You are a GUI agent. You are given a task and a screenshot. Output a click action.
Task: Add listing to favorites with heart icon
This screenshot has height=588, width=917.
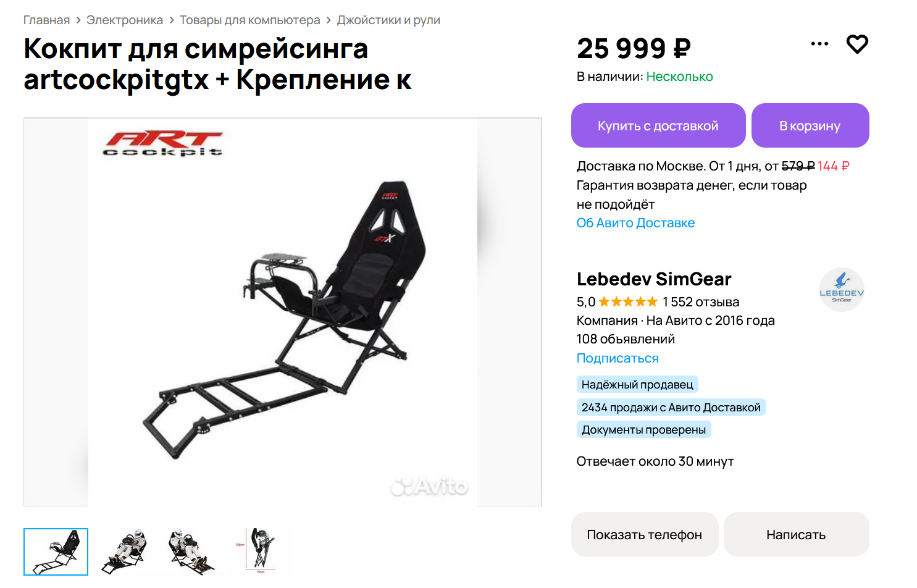point(857,44)
